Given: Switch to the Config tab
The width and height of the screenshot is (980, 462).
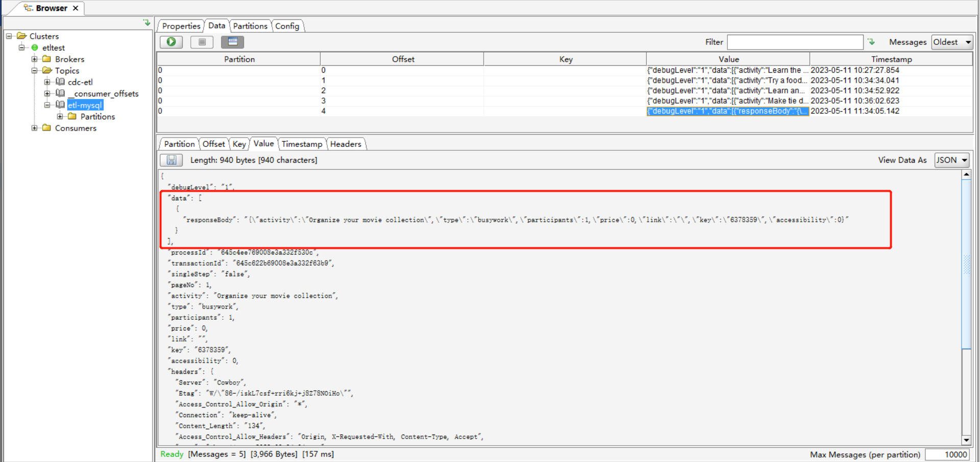Looking at the screenshot, I should 287,26.
